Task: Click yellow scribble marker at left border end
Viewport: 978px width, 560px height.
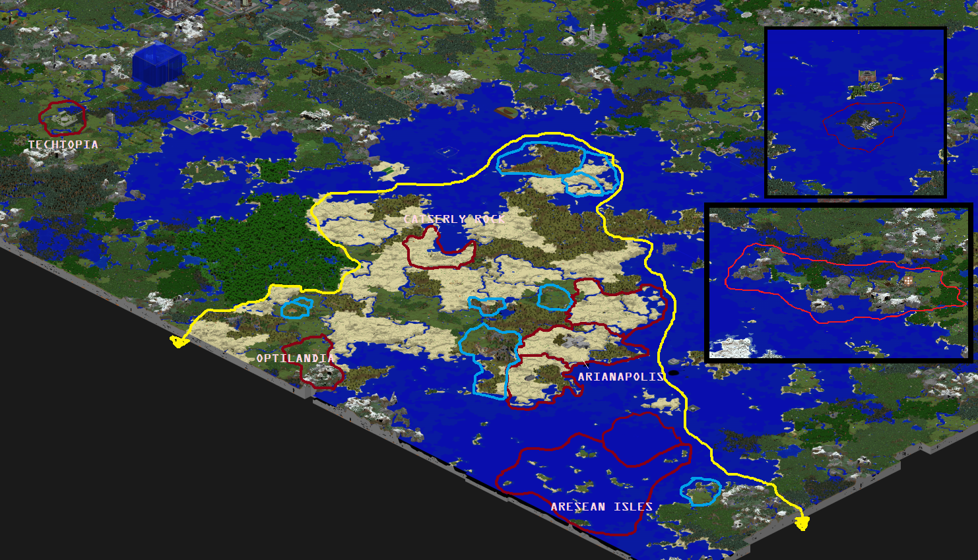Action: [x=178, y=341]
